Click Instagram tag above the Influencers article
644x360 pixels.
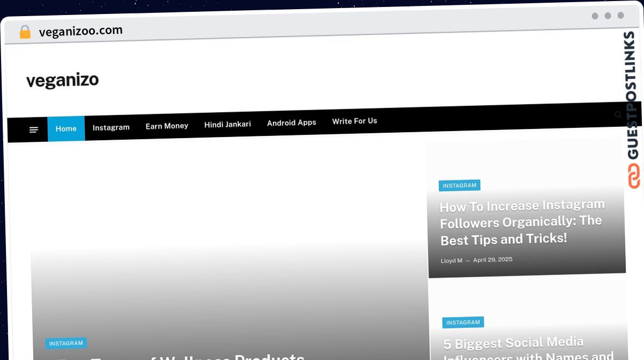pos(463,322)
